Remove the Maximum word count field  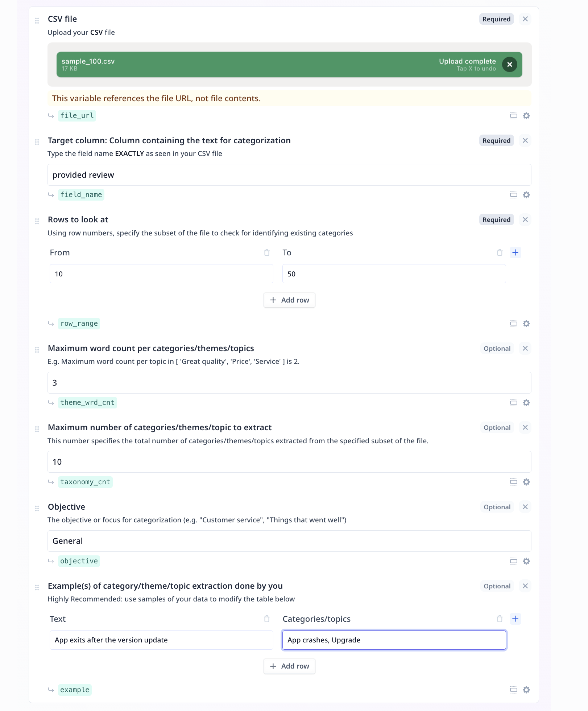(525, 348)
